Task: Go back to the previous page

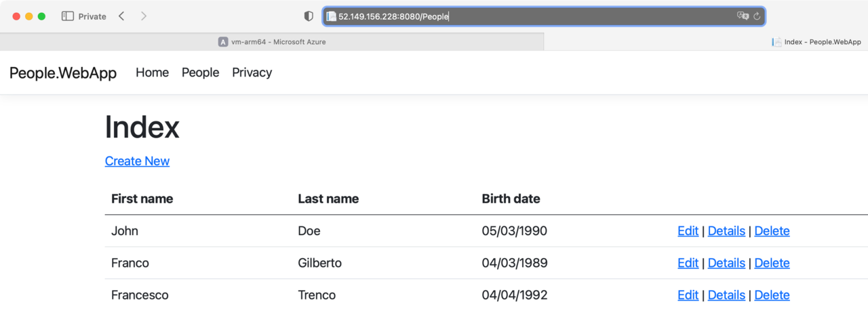Action: (x=121, y=16)
